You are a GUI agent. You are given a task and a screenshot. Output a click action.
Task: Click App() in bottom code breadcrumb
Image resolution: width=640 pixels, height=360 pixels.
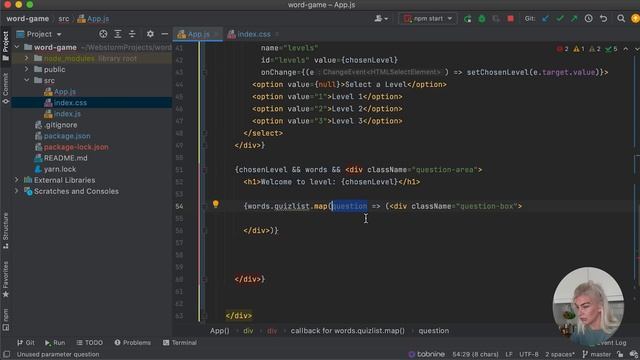coord(220,331)
